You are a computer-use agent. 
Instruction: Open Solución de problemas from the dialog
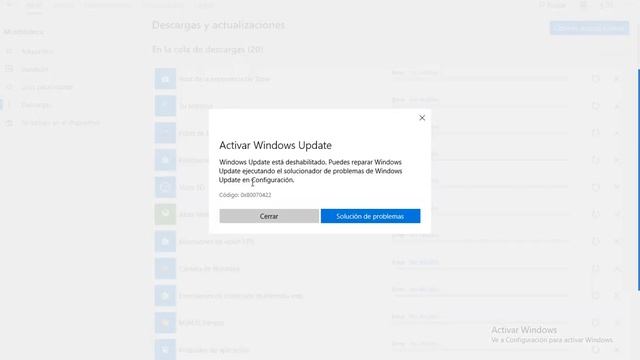pyautogui.click(x=370, y=216)
